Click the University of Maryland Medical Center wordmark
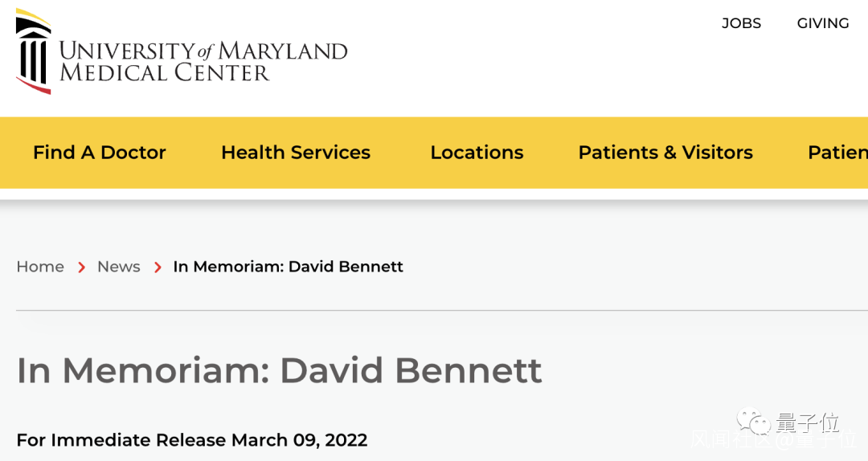868x461 pixels. click(x=203, y=61)
